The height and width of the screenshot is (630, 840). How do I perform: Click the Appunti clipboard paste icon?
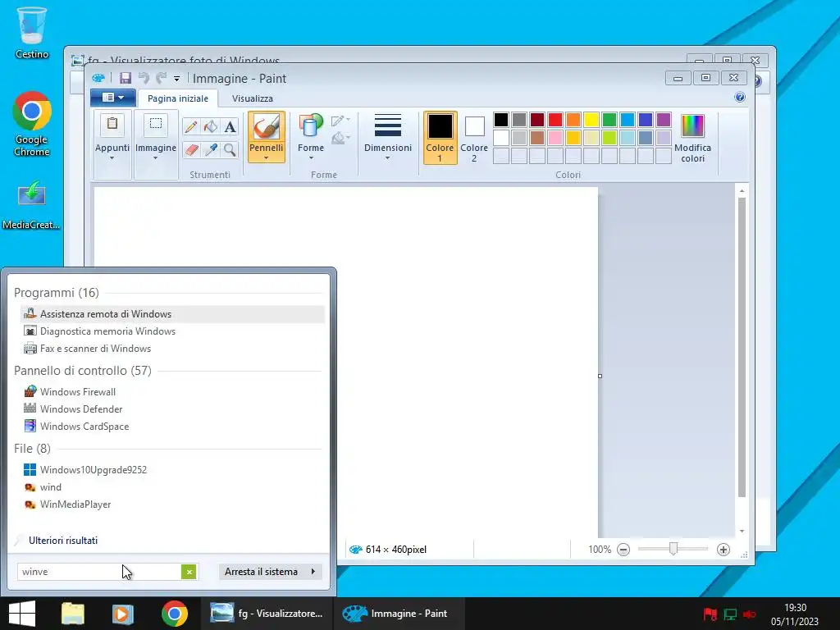point(112,125)
